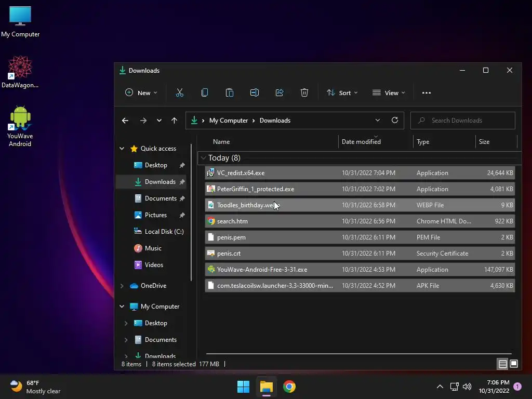Click Downloads in address breadcrumb
This screenshot has height=399, width=532.
pyautogui.click(x=275, y=121)
